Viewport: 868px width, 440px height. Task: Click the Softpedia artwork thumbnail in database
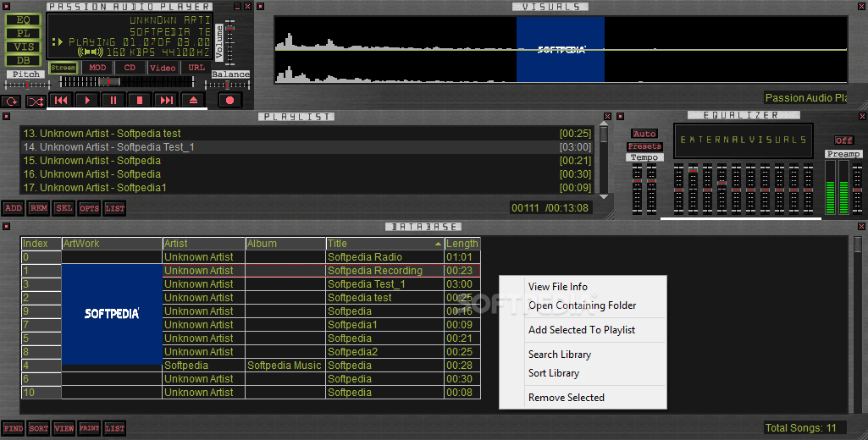pyautogui.click(x=112, y=314)
